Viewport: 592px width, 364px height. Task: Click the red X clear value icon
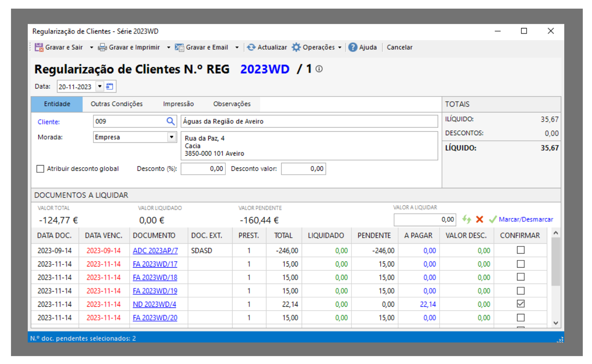pos(480,219)
